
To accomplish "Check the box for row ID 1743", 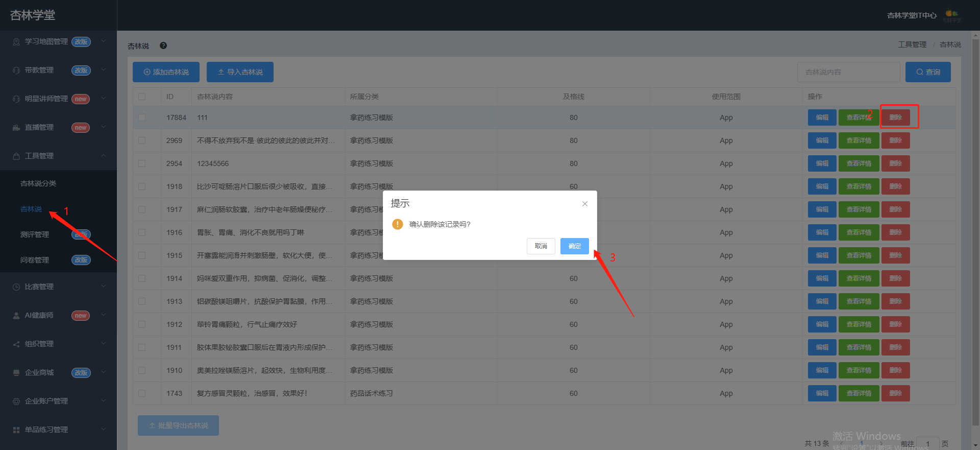I will point(142,393).
